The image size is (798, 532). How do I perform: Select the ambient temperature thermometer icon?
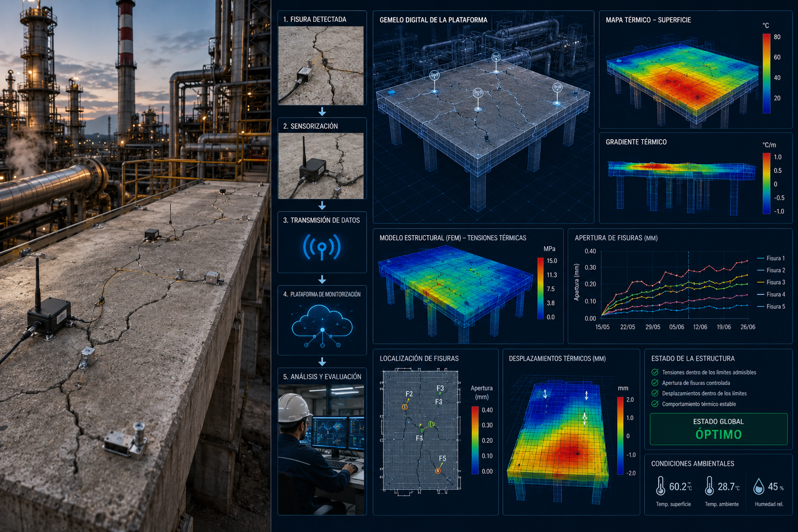(709, 486)
